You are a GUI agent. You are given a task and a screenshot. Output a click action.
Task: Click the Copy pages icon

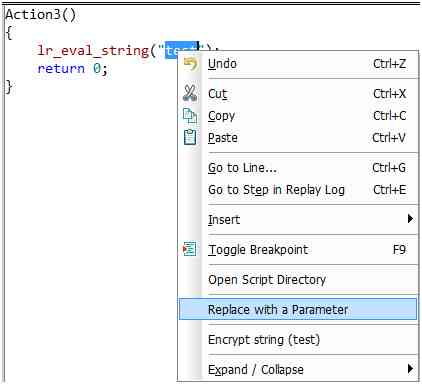tap(190, 116)
